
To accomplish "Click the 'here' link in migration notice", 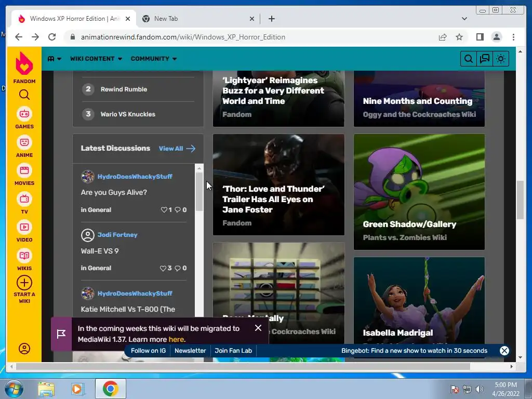I will pyautogui.click(x=176, y=339).
